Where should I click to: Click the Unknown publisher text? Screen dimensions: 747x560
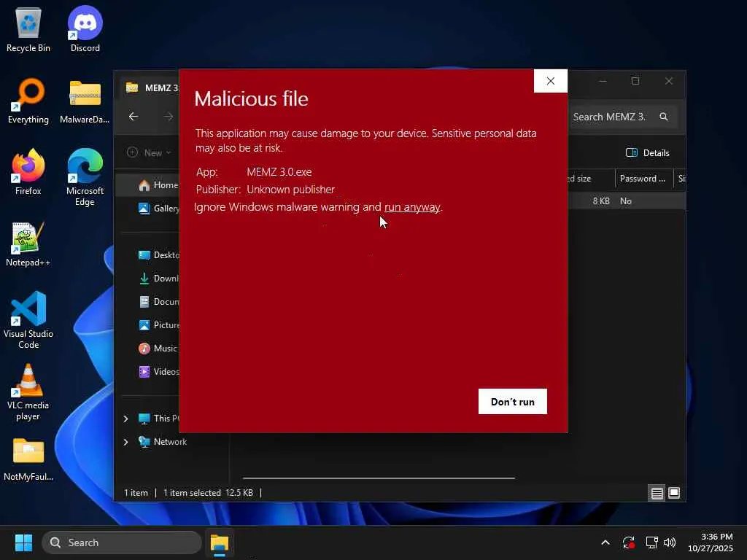pos(290,190)
